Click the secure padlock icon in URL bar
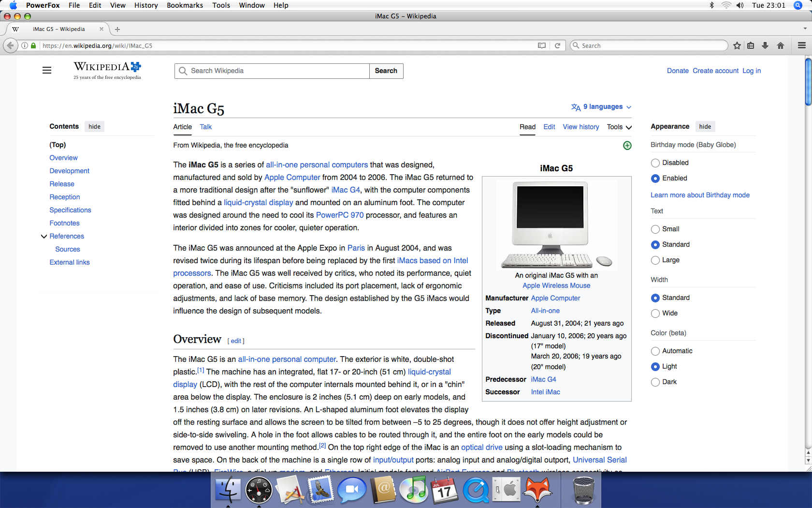Viewport: 812px width, 508px height. point(33,45)
